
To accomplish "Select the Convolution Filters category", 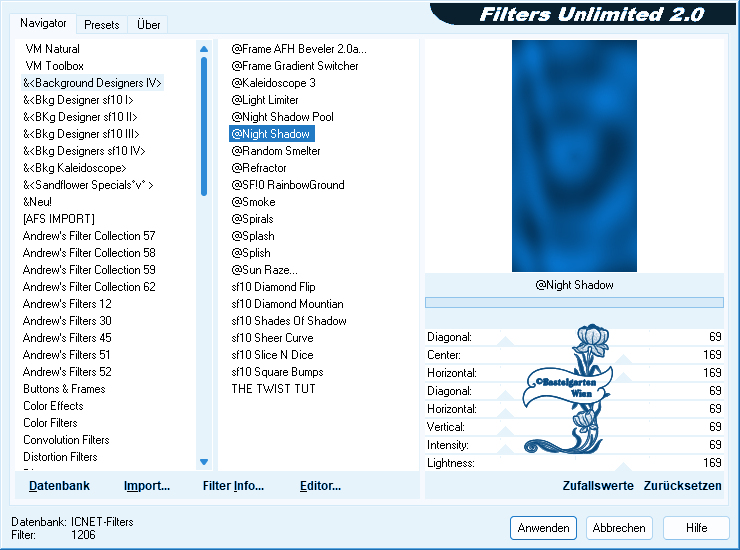I will click(x=66, y=440).
